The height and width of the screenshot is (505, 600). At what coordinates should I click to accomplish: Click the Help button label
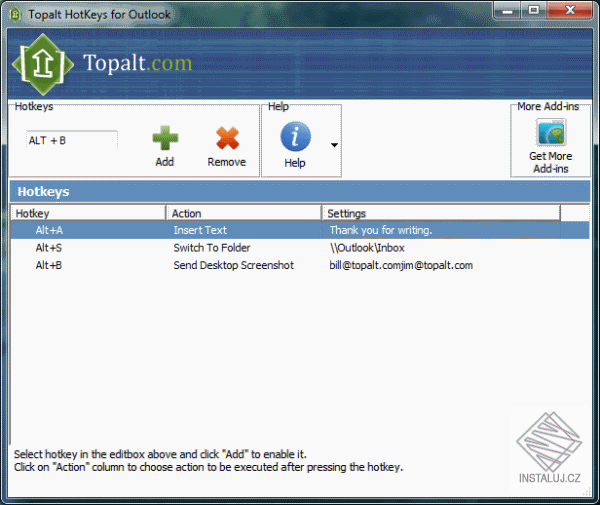click(x=295, y=163)
